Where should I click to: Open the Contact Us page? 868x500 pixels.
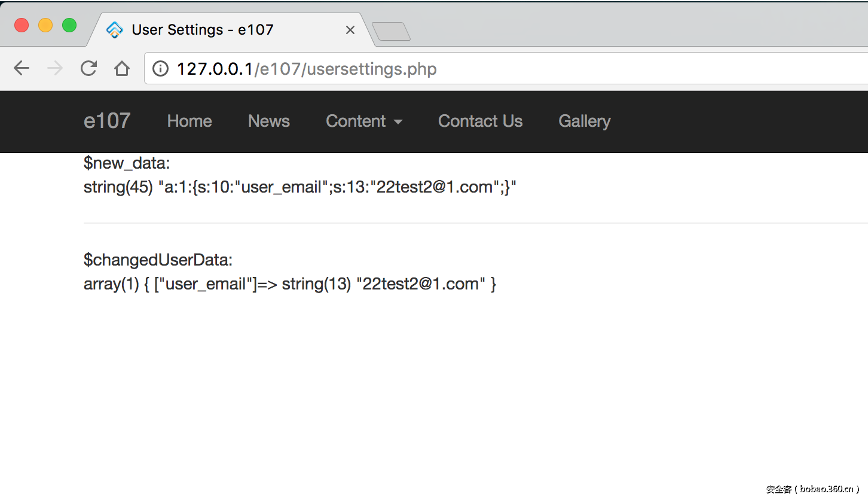[x=480, y=121]
